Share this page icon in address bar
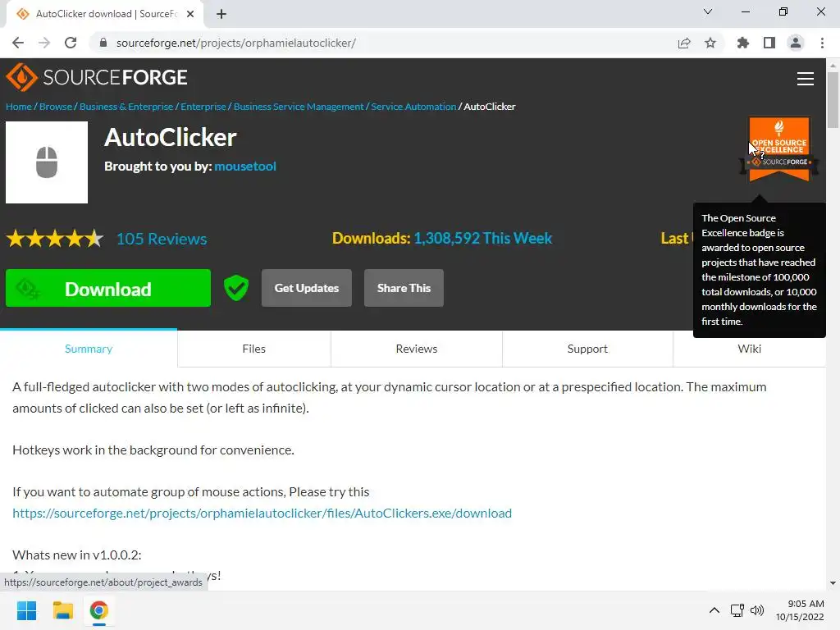Screen dimensions: 840x630 coord(684,43)
